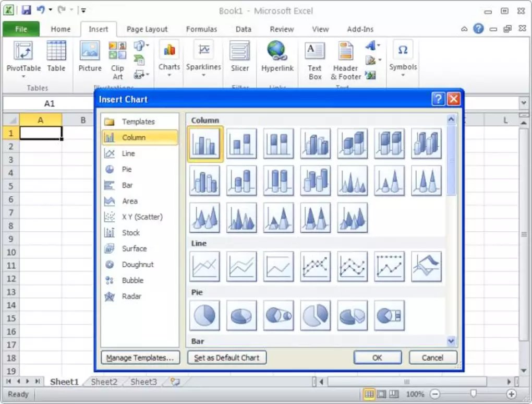532x404 pixels.
Task: Switch to Sheet2
Action: [x=103, y=382]
